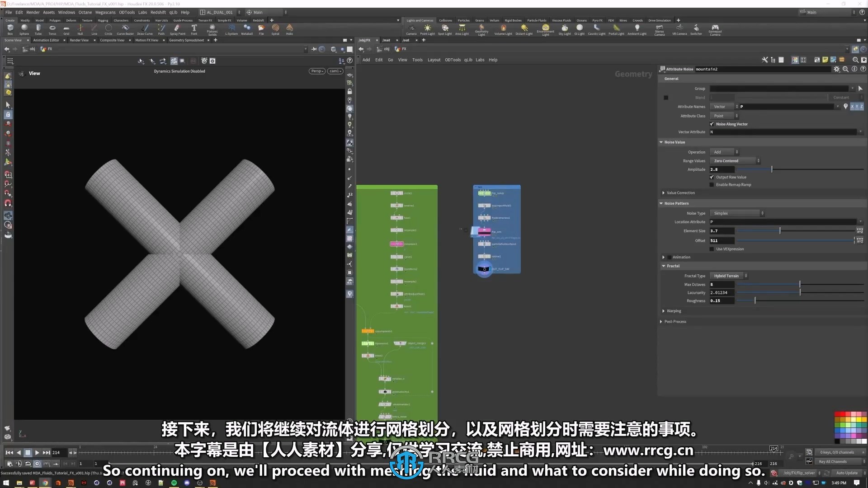Open Attribute Names Vector dropdown
Viewport: 868px width, 488px height.
(x=724, y=107)
